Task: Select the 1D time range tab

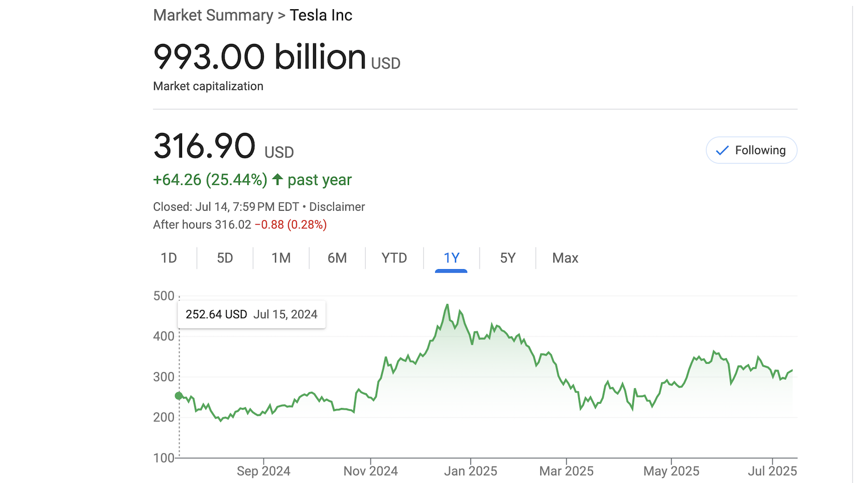Action: (x=169, y=258)
